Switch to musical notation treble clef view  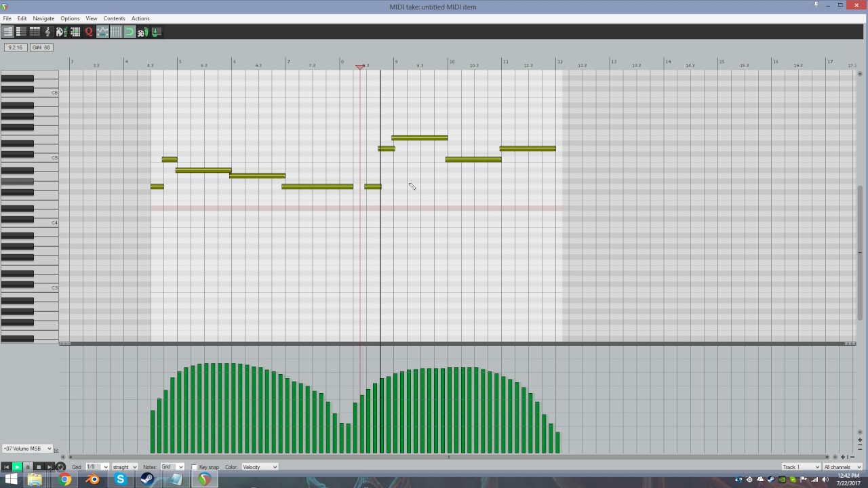point(47,32)
